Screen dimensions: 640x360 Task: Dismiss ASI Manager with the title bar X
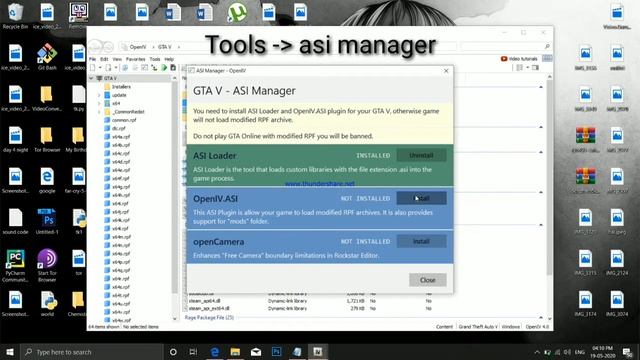(x=446, y=71)
